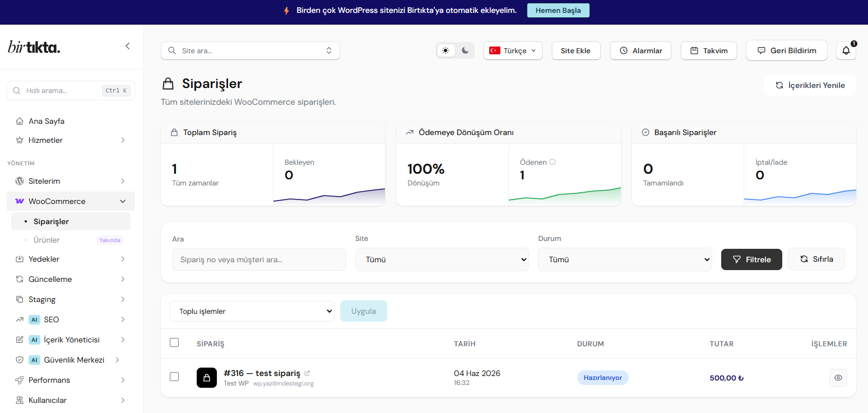The image size is (868, 413).
Task: Switch to dark theme moon icon
Action: coord(465,50)
